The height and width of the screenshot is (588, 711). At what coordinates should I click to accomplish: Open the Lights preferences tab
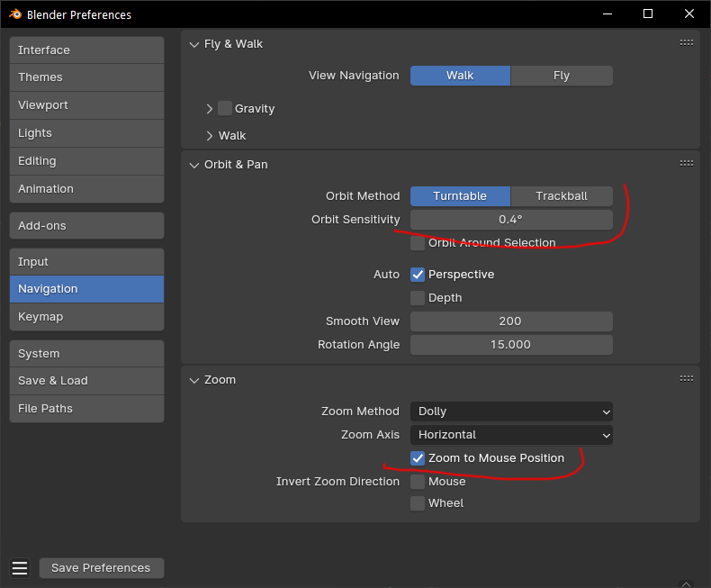(x=86, y=133)
